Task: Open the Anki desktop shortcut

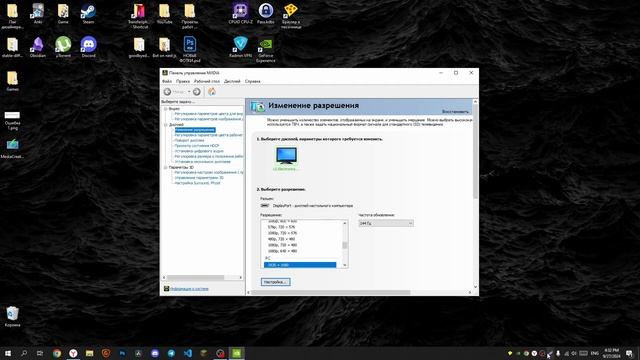Action: (x=38, y=14)
